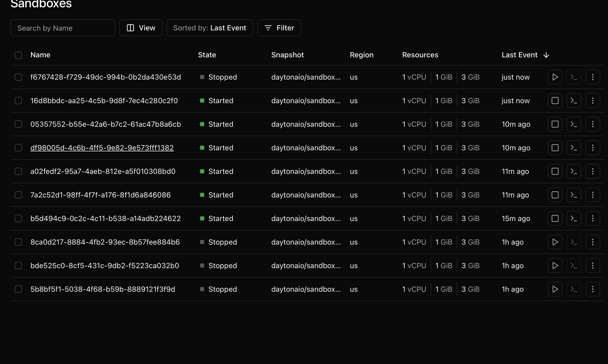This screenshot has height=364, width=608.
Task: Start the stopped sandbox f6767428-f729
Action: click(555, 77)
